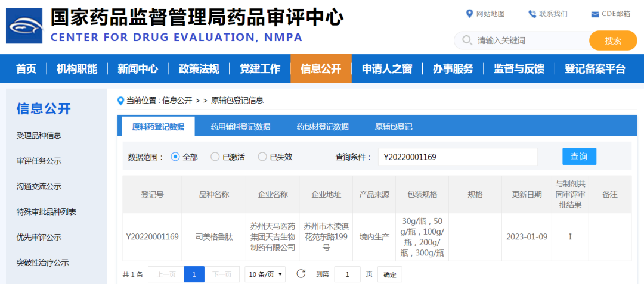
Task: Click the CDE fish logo icon
Action: [x=24, y=26]
